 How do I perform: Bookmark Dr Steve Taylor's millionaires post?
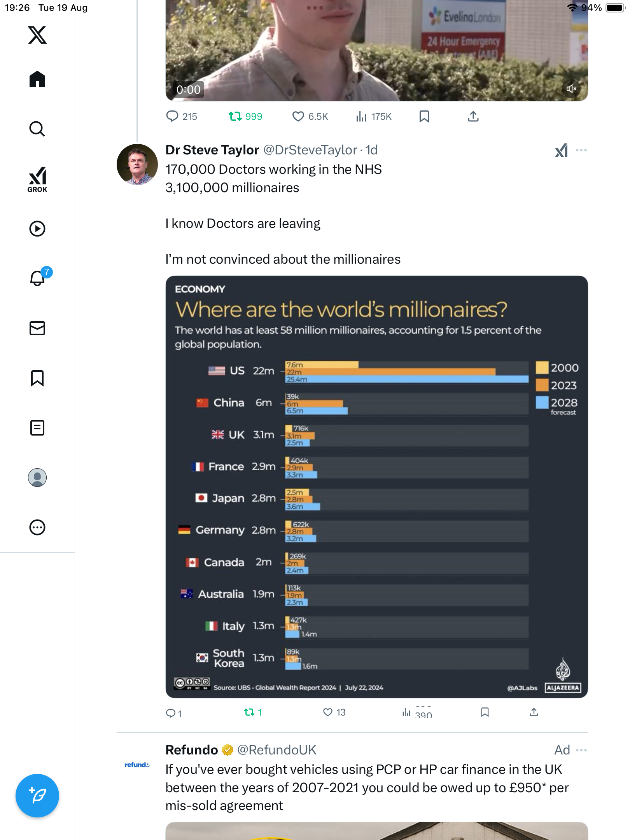click(x=485, y=712)
